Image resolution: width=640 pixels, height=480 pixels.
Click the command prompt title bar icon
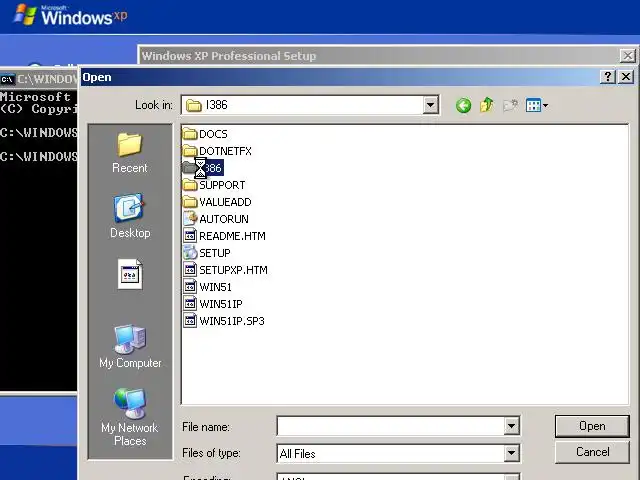7,79
